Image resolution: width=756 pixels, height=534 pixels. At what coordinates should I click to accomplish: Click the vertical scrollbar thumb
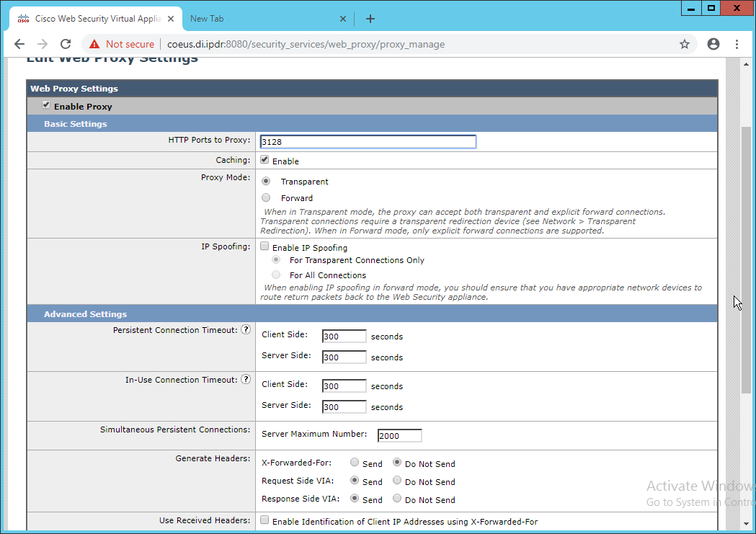(x=746, y=259)
